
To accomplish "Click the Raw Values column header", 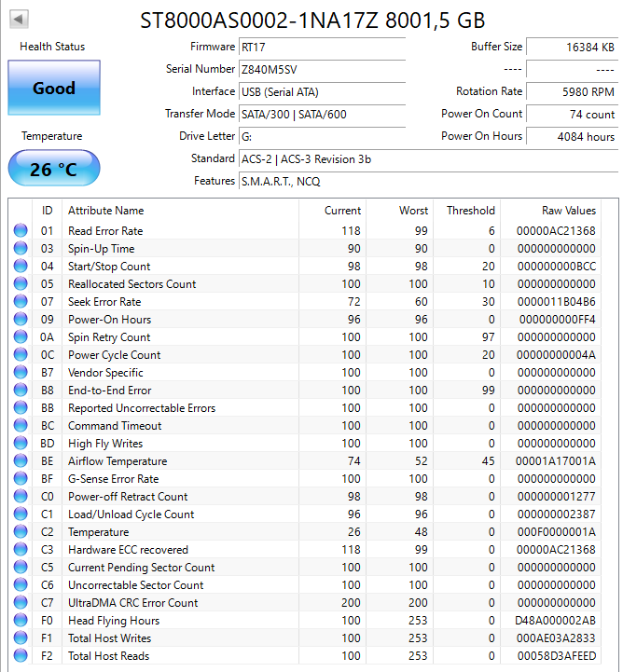I will [x=568, y=211].
